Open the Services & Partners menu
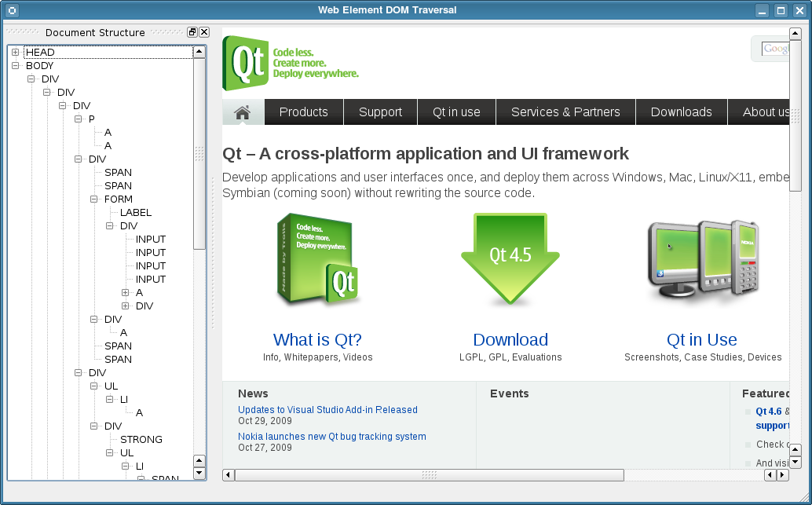Screen dimensions: 812x505 (565, 112)
